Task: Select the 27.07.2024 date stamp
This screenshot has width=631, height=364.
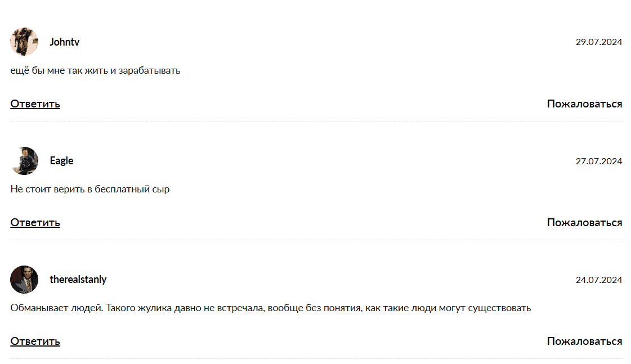Action: [598, 161]
